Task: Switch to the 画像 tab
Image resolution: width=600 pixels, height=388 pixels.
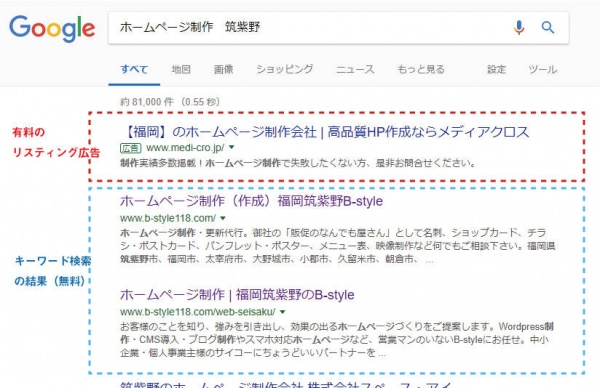Action: 223,69
